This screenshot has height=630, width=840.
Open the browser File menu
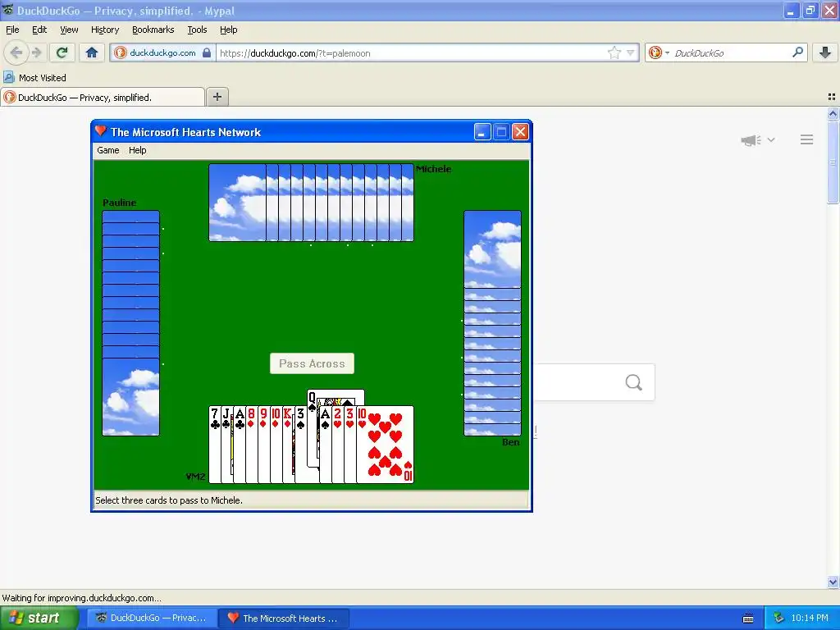(x=12, y=30)
